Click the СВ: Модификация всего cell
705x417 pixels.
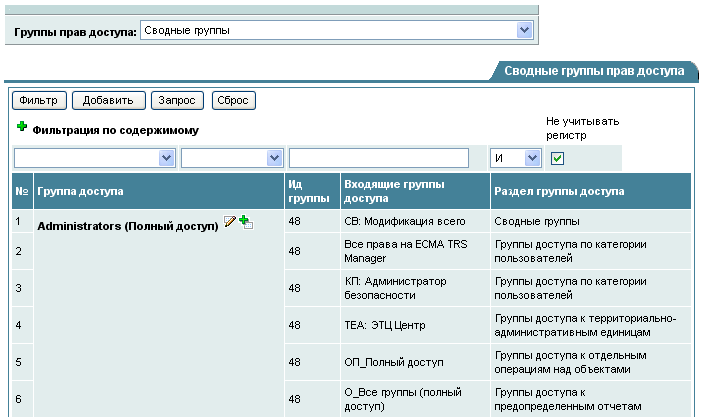415,221
